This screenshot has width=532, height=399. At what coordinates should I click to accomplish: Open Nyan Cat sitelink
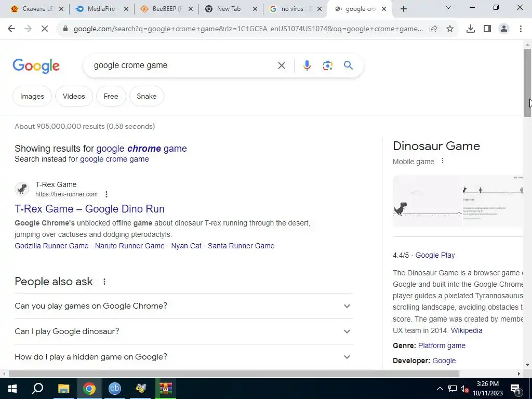(187, 246)
